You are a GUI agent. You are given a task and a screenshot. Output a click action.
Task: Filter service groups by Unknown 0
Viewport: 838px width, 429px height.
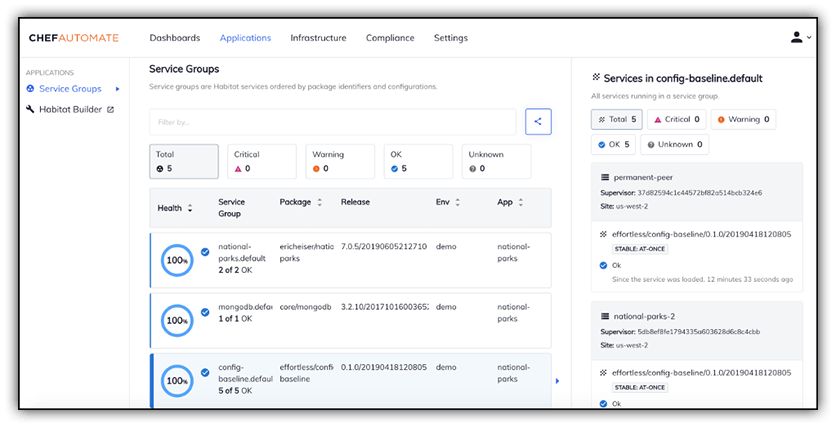pyautogui.click(x=496, y=161)
